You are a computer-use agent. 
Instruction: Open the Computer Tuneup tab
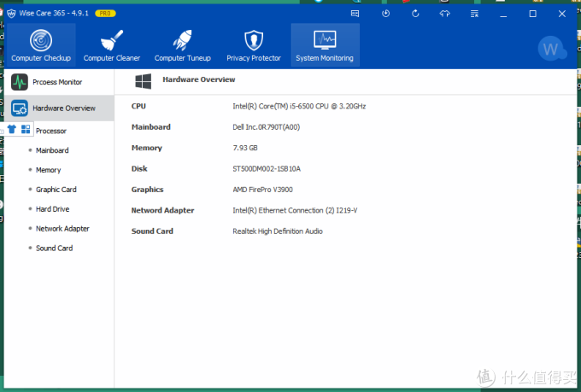(x=182, y=44)
